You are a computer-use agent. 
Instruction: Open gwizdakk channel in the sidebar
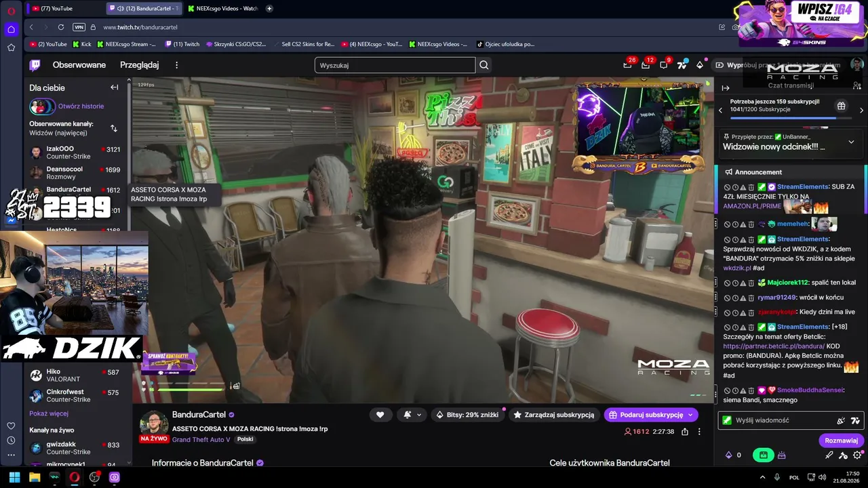point(75,448)
